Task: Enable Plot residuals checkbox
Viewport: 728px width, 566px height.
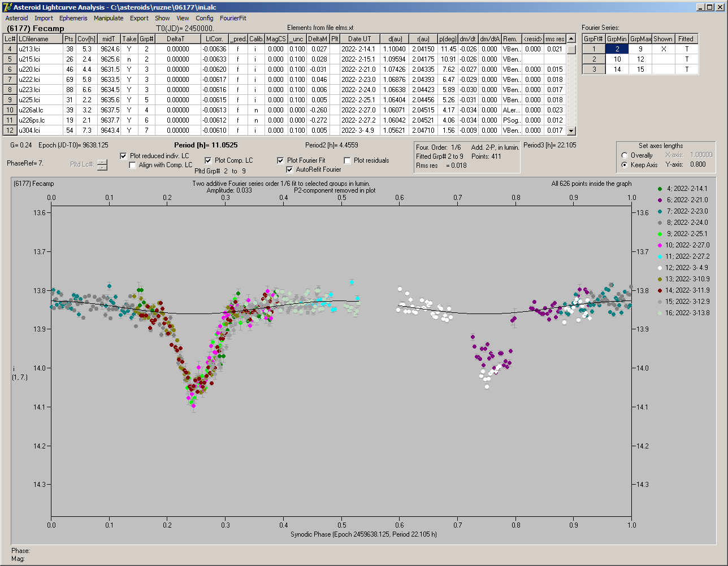Action: coord(347,160)
